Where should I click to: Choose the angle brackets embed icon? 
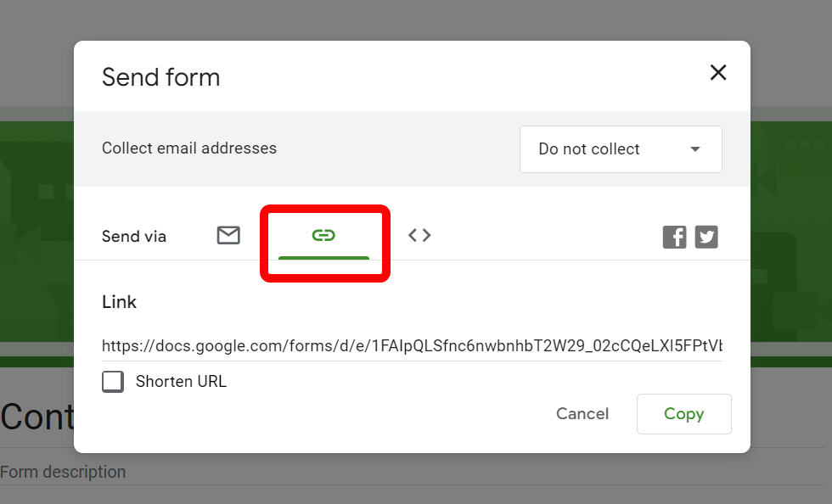click(419, 235)
